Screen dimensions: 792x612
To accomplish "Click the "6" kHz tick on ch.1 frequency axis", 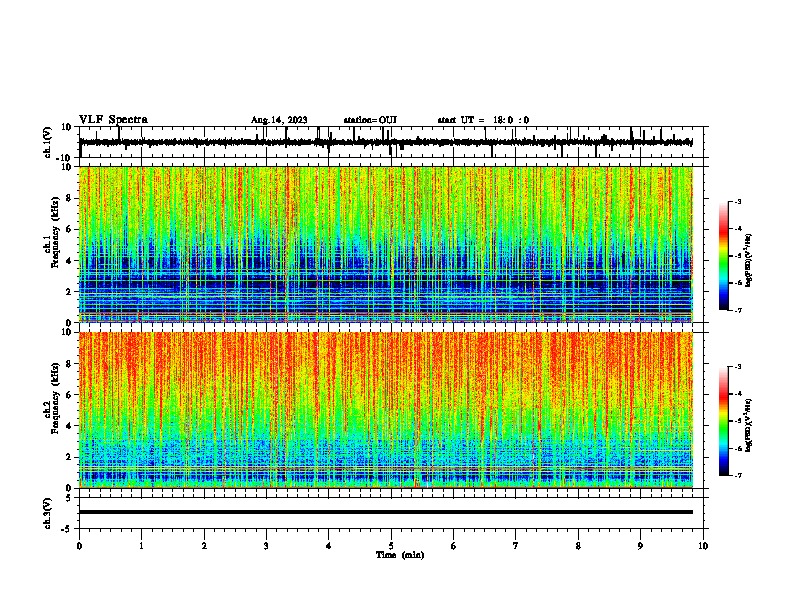I will coord(69,229).
